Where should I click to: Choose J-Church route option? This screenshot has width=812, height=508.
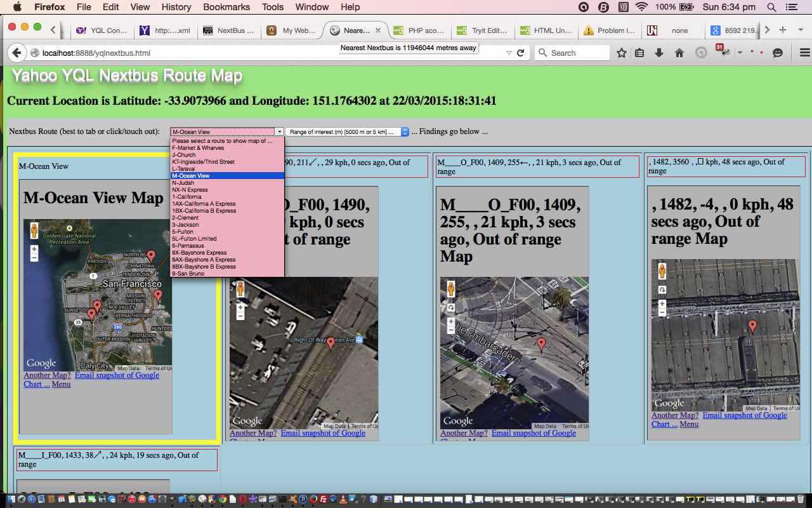[x=227, y=155]
